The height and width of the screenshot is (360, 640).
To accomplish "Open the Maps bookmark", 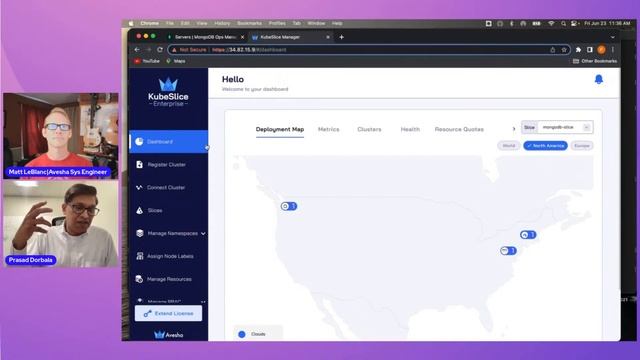I will [x=176, y=61].
